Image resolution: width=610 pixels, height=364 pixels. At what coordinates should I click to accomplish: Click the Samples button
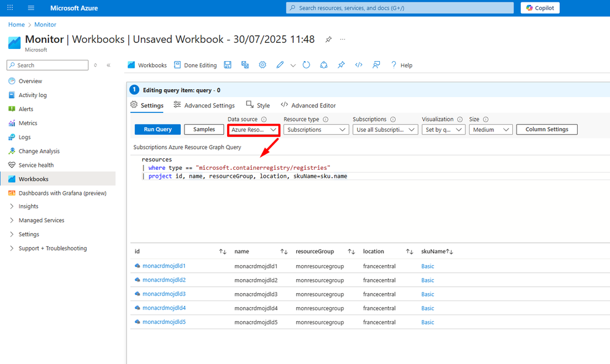[204, 129]
